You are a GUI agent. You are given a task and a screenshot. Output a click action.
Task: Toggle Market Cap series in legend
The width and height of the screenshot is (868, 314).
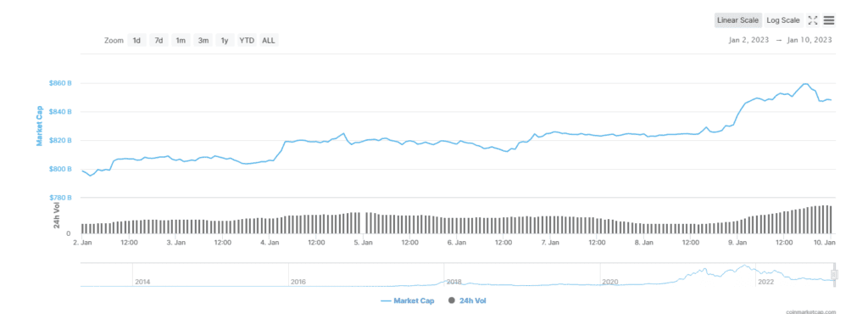pyautogui.click(x=408, y=300)
